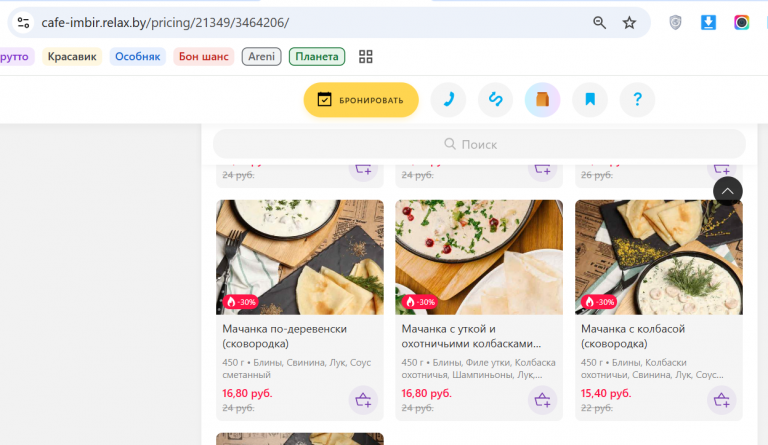Click ingredients text ending 'Соус сметанный'
Viewport: 768px width, 445px height.
[297, 369]
